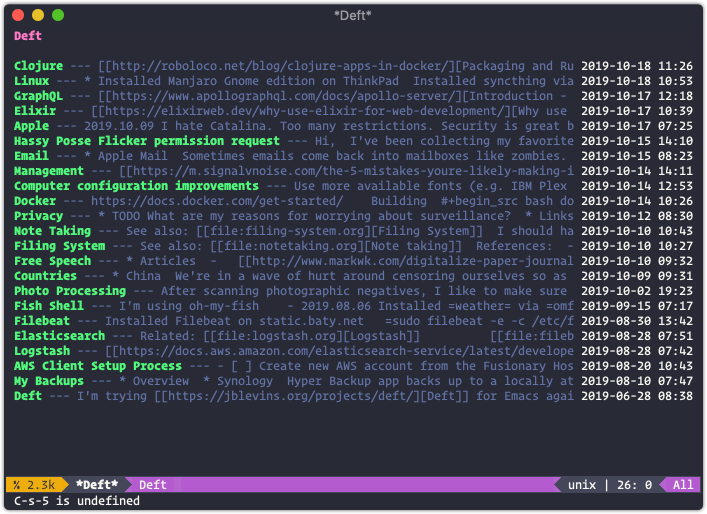This screenshot has height=514, width=707.
Task: Click the 2019-10-02 19:23 timestamp
Action: 637,291
